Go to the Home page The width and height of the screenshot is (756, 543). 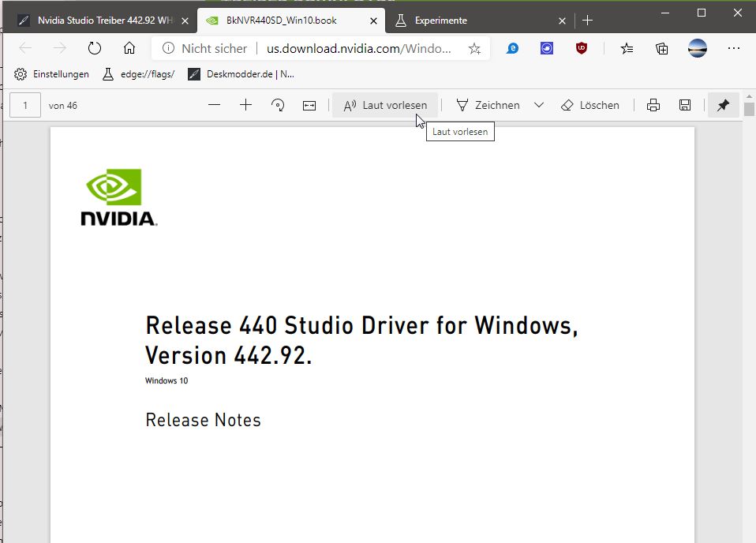(129, 48)
